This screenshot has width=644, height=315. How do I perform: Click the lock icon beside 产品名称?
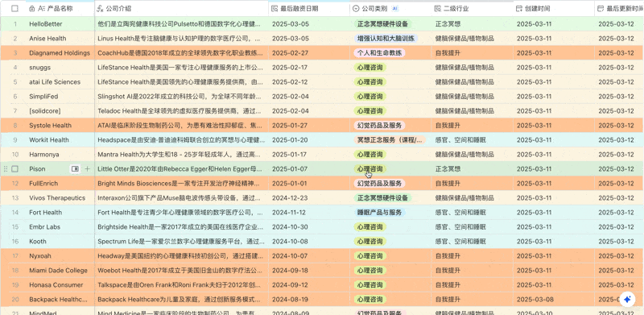click(32, 9)
